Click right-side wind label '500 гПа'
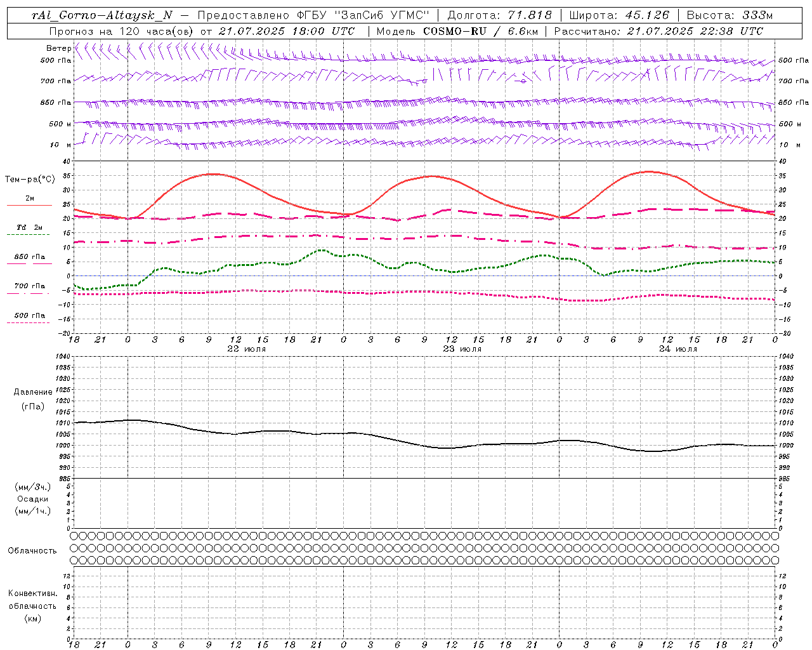 (794, 60)
